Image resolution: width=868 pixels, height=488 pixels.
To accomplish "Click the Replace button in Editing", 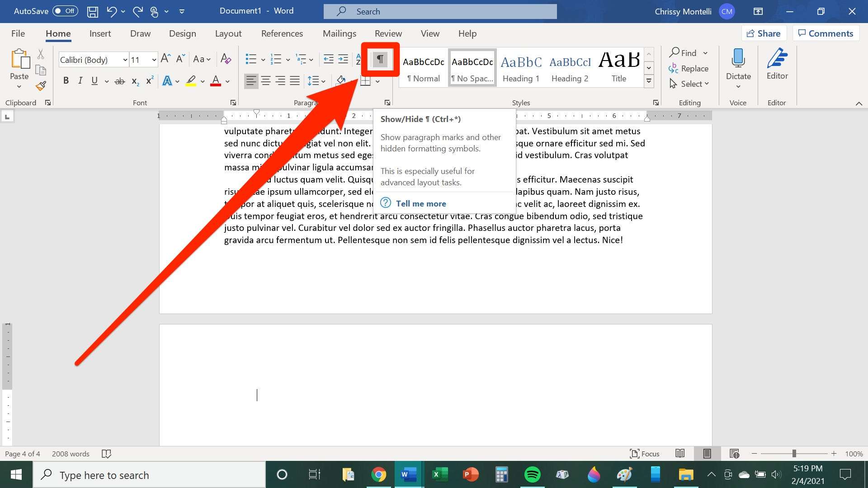I will click(x=690, y=68).
